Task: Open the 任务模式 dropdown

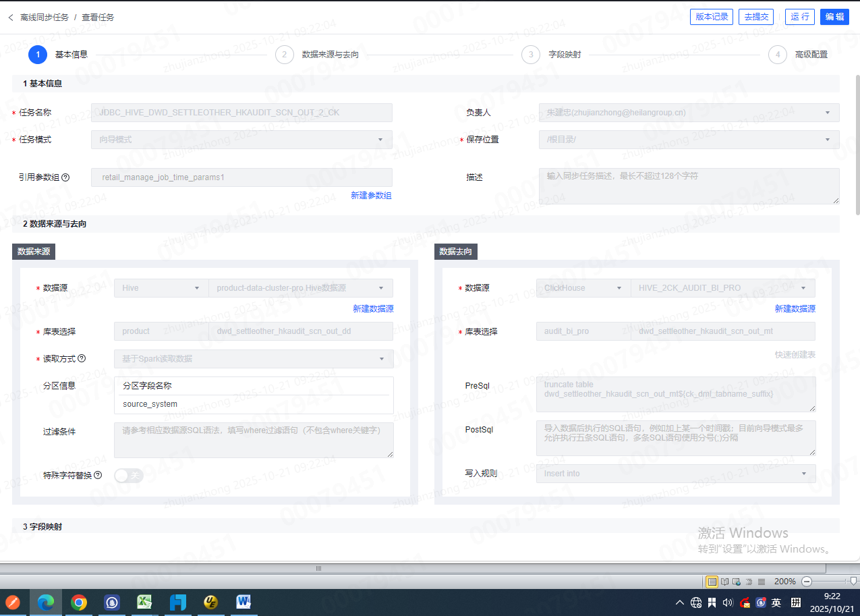Action: click(x=241, y=140)
